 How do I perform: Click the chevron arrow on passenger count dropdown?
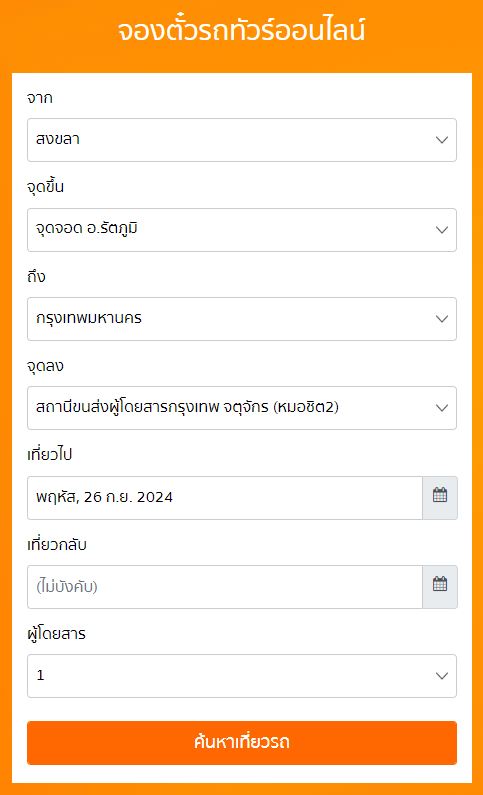[442, 676]
